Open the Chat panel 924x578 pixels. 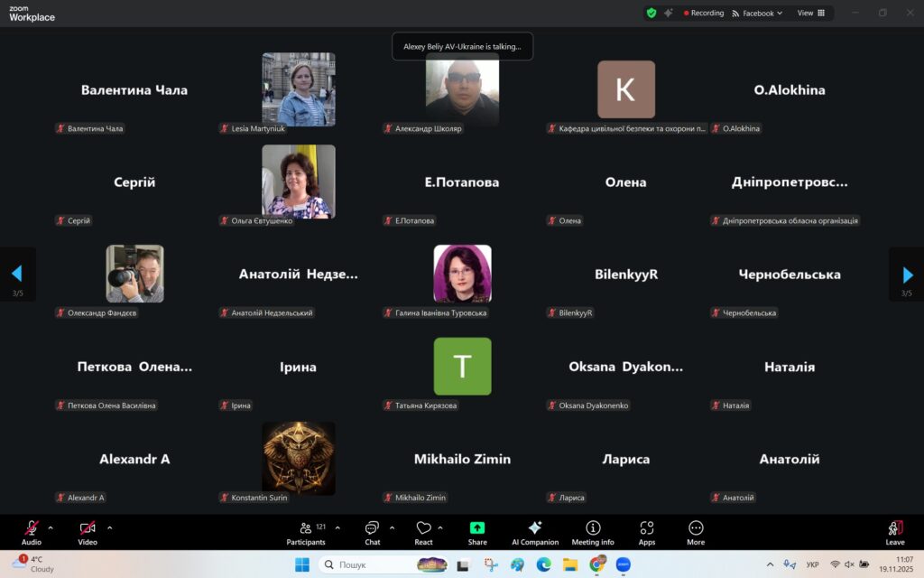372,532
